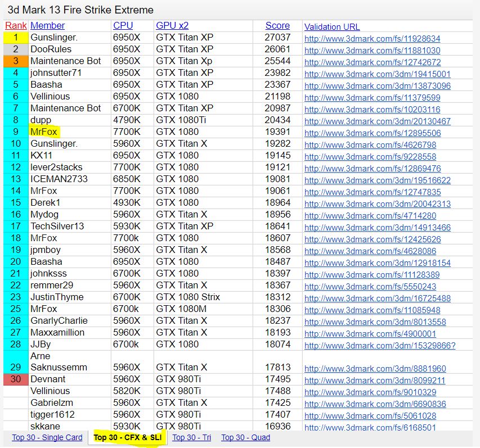The height and width of the screenshot is (448, 480).
Task: Open validation link ending in 3dm/14913466
Action: click(378, 228)
